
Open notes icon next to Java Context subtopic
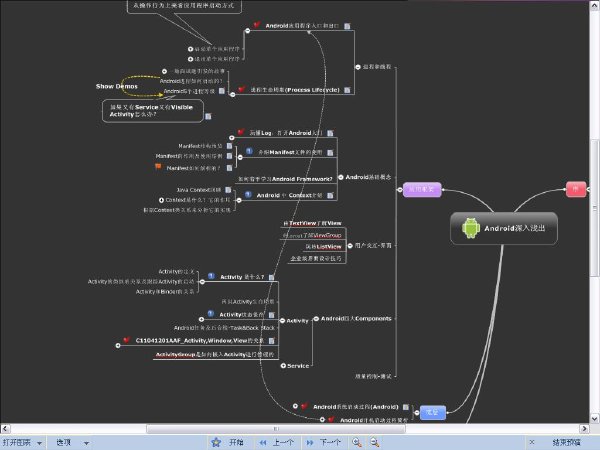228,190
